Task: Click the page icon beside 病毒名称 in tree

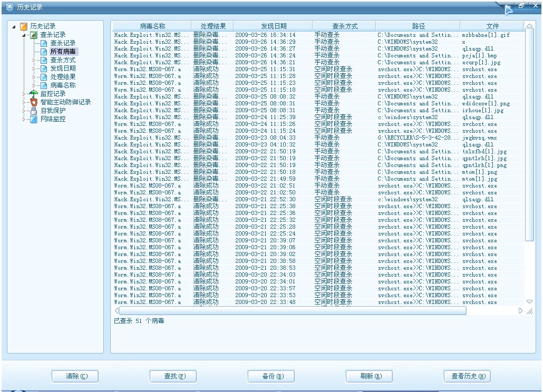Action: point(44,85)
